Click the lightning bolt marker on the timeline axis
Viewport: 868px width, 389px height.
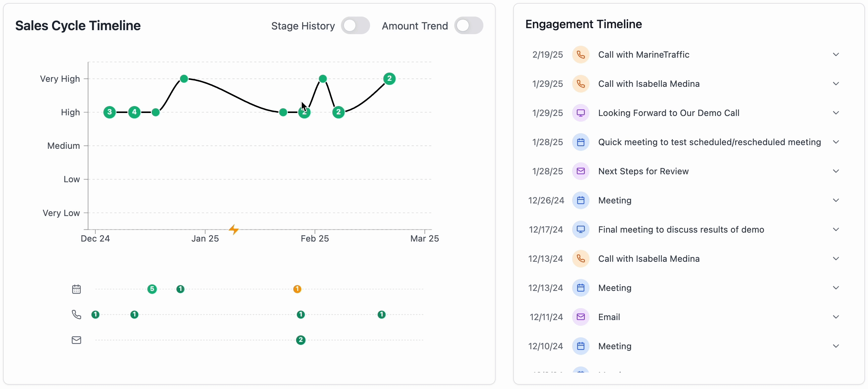pos(234,229)
